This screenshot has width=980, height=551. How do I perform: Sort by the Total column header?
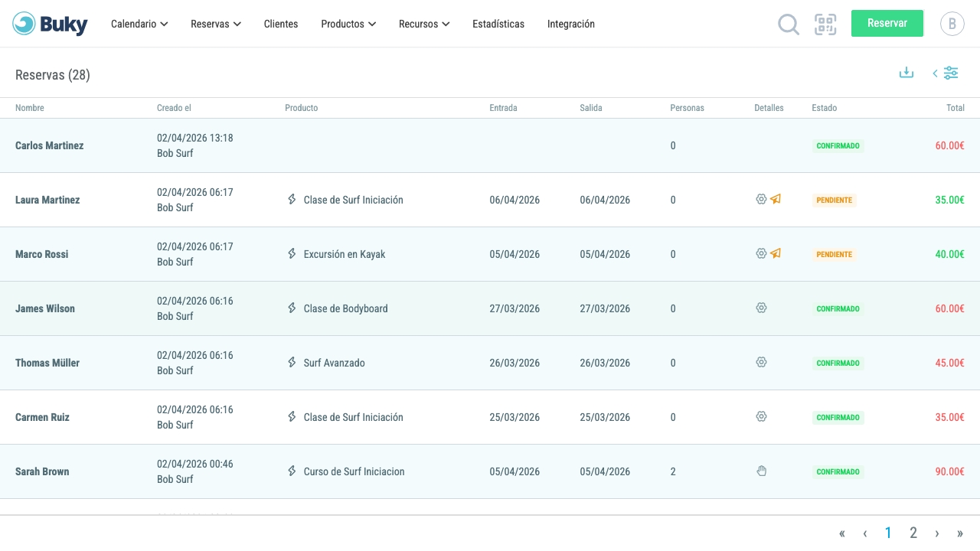coord(955,108)
